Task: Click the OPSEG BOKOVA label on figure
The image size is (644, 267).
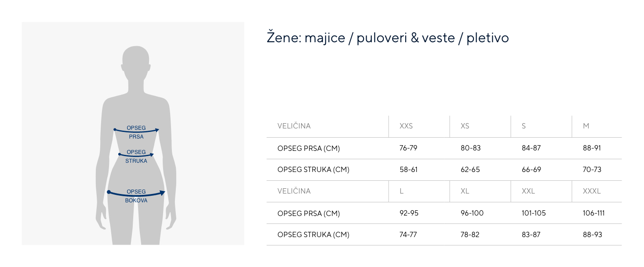Action: (136, 196)
